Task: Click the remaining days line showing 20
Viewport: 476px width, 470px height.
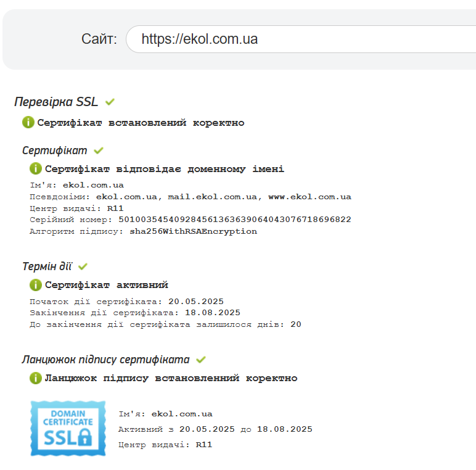Action: click(x=165, y=324)
